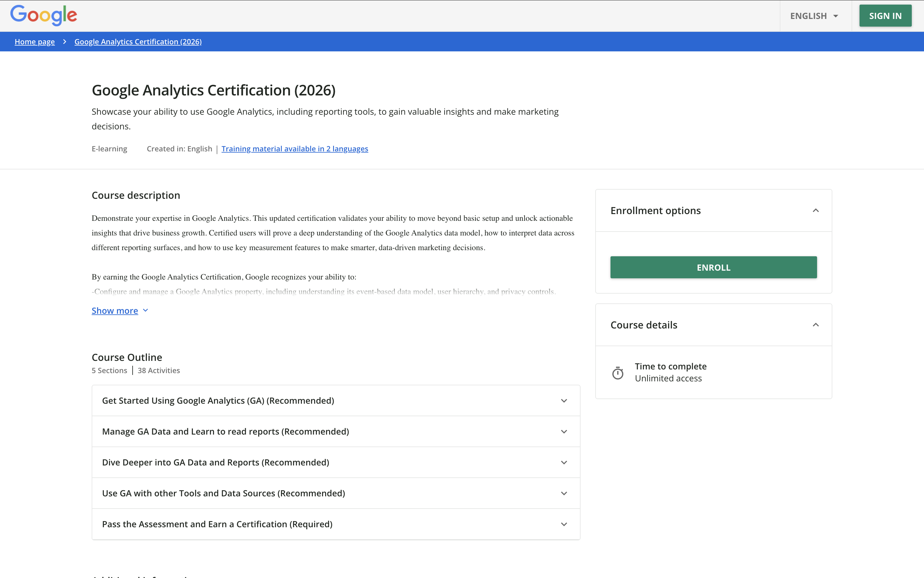Open Google Analytics Certification (2026) breadcrumb link
The width and height of the screenshot is (924, 578).
coord(138,42)
